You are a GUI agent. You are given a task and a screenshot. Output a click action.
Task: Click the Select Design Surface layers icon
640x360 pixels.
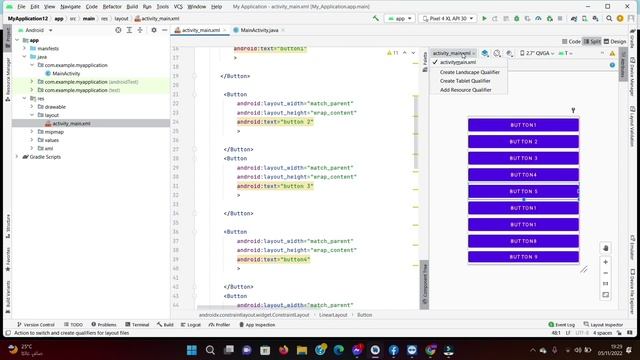485,53
